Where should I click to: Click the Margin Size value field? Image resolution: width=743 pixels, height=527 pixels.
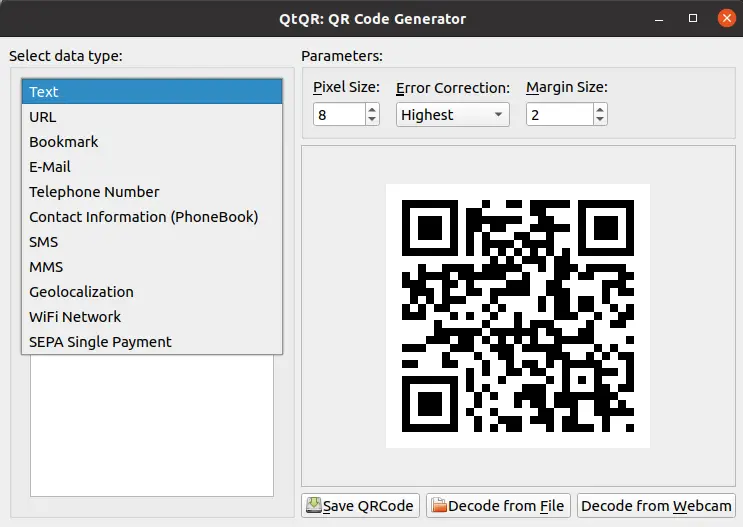560,115
